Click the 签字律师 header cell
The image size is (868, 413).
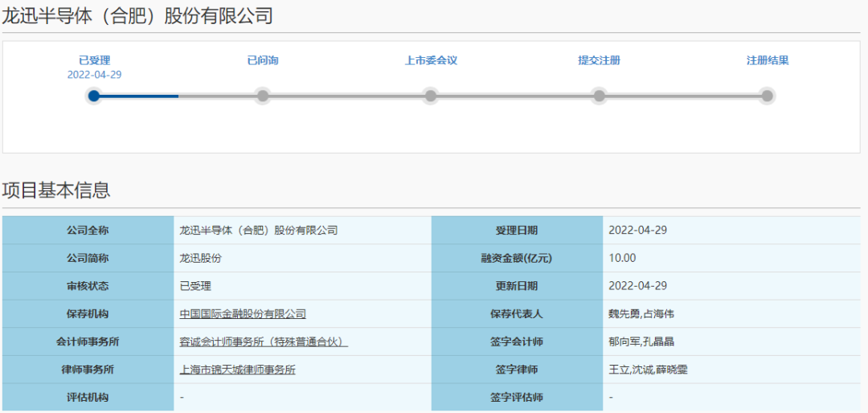click(517, 370)
